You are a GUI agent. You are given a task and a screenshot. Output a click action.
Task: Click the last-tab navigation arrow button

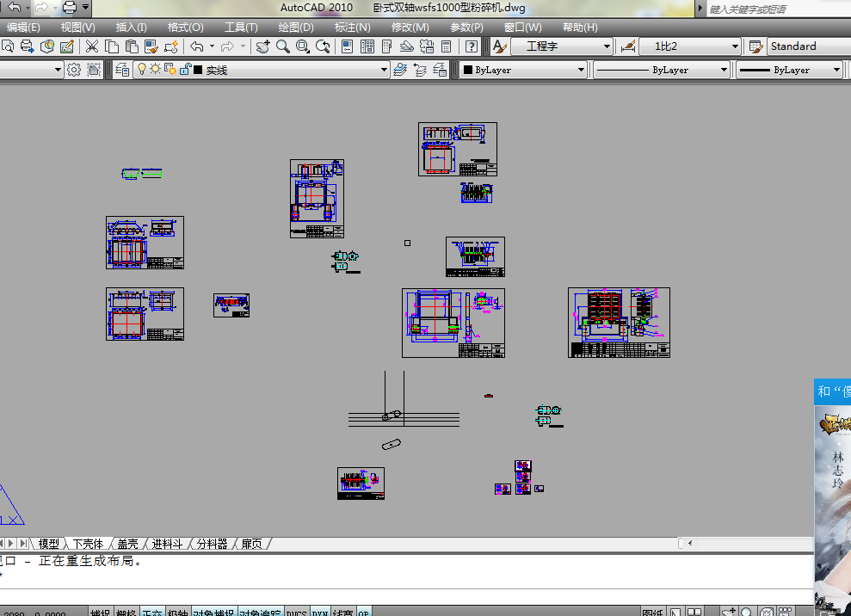point(23,543)
